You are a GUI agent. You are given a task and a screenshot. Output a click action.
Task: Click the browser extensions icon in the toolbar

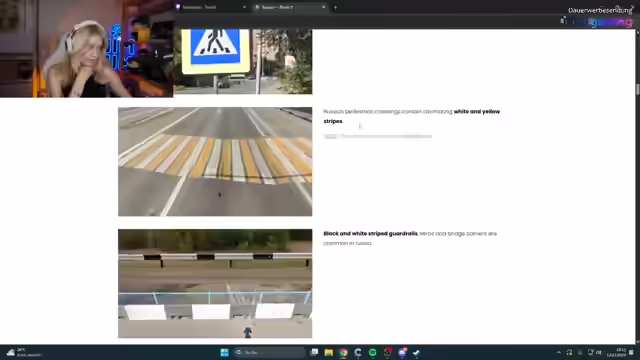[563, 21]
